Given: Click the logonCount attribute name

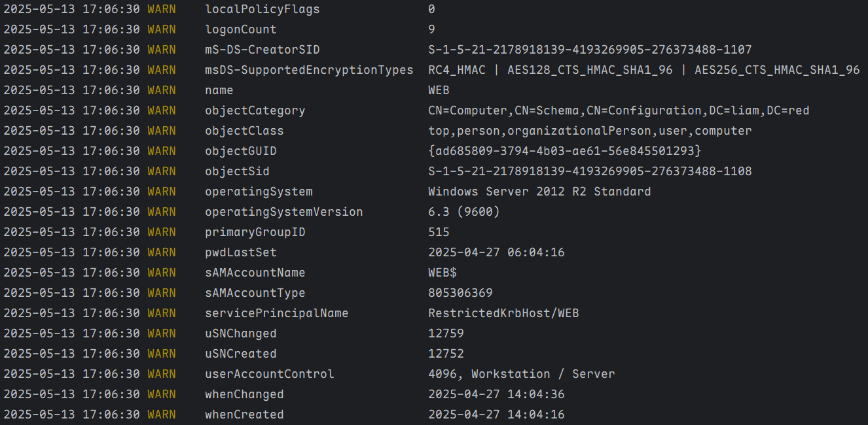Looking at the screenshot, I should pyautogui.click(x=241, y=29).
